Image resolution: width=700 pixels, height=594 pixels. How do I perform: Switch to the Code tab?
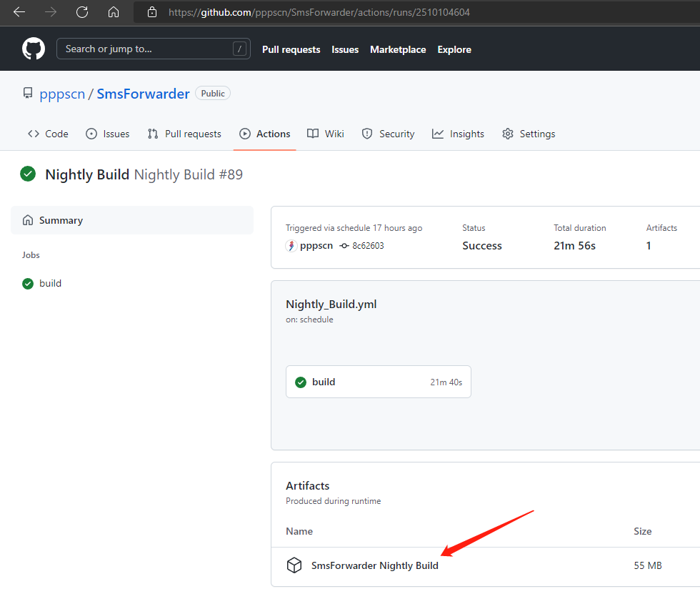point(48,134)
